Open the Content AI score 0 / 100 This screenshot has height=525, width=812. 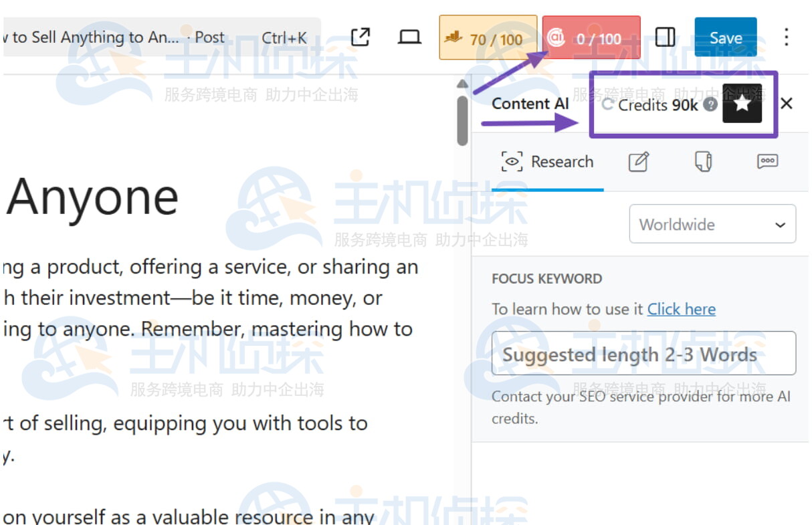(x=591, y=37)
